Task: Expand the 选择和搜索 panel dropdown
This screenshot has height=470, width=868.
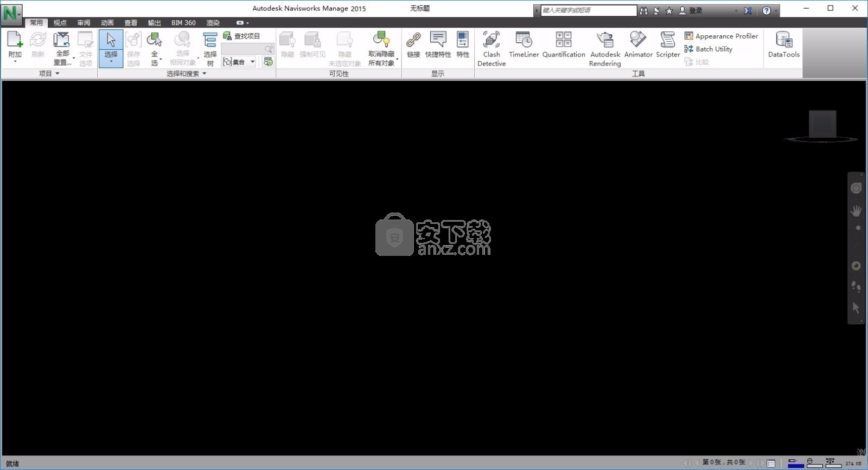Action: pyautogui.click(x=187, y=73)
